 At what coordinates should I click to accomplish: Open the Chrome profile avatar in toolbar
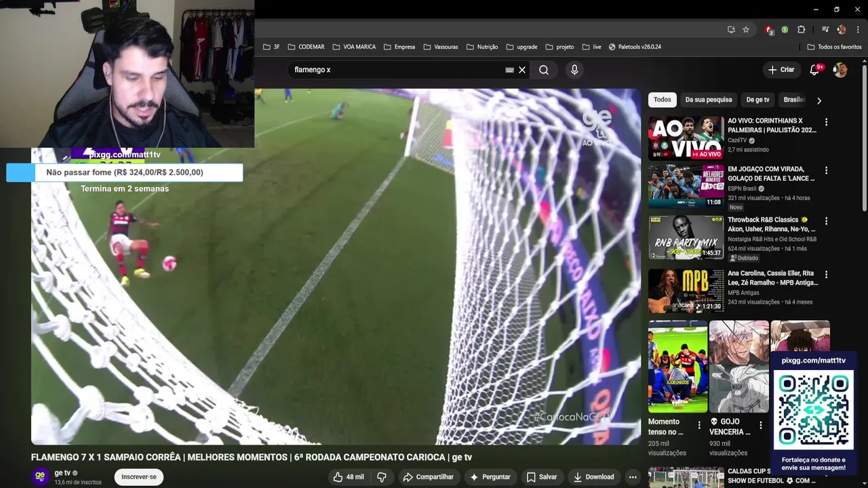point(842,30)
